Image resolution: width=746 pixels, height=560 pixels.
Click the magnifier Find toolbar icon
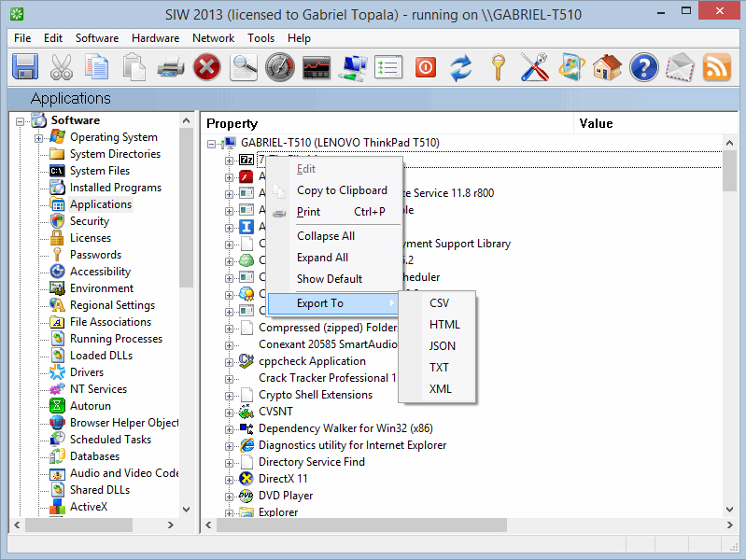(x=243, y=66)
